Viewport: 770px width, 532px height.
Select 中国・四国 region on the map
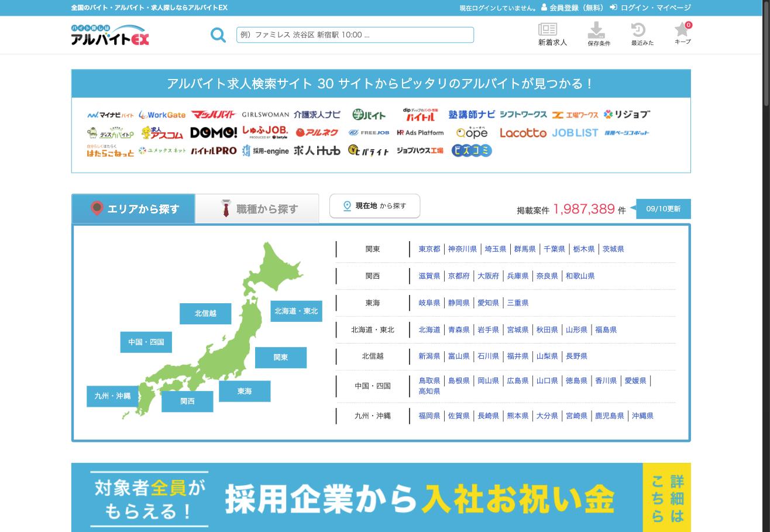coord(146,342)
